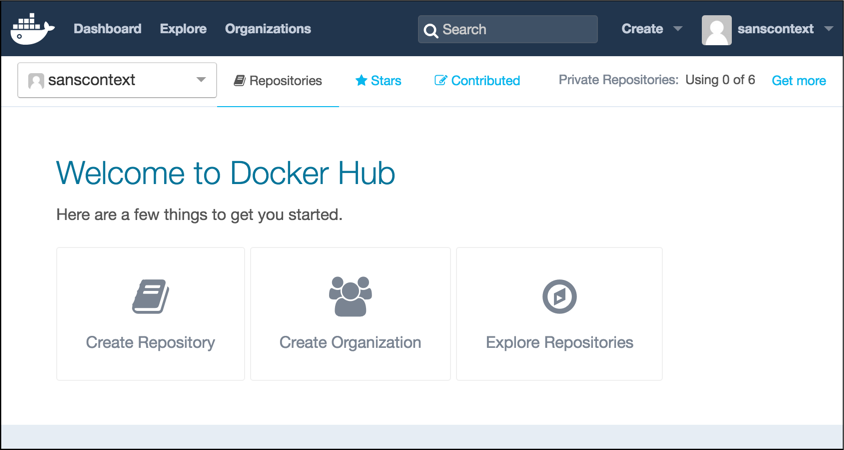Go to Dashboard in the navigation bar
Screen dimensions: 844x450
107,29
